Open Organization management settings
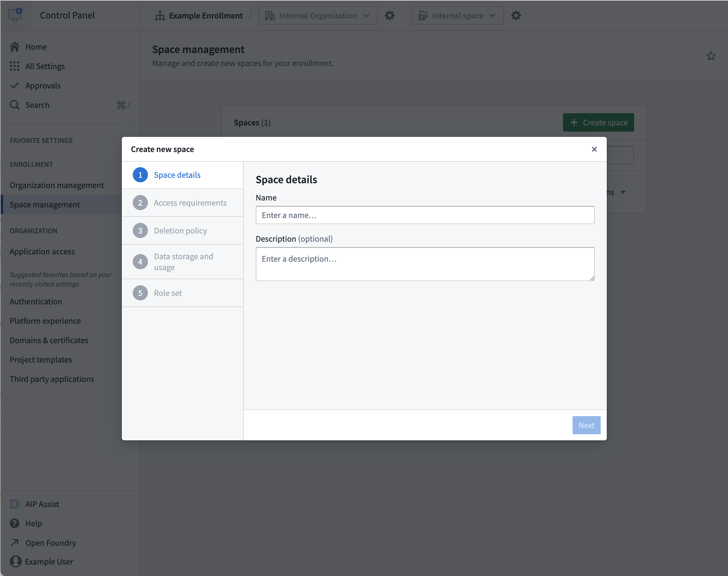 coord(57,185)
